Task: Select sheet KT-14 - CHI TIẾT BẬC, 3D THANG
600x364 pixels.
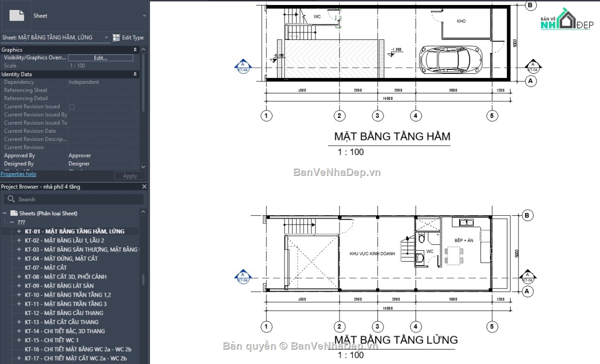Action: tap(65, 331)
